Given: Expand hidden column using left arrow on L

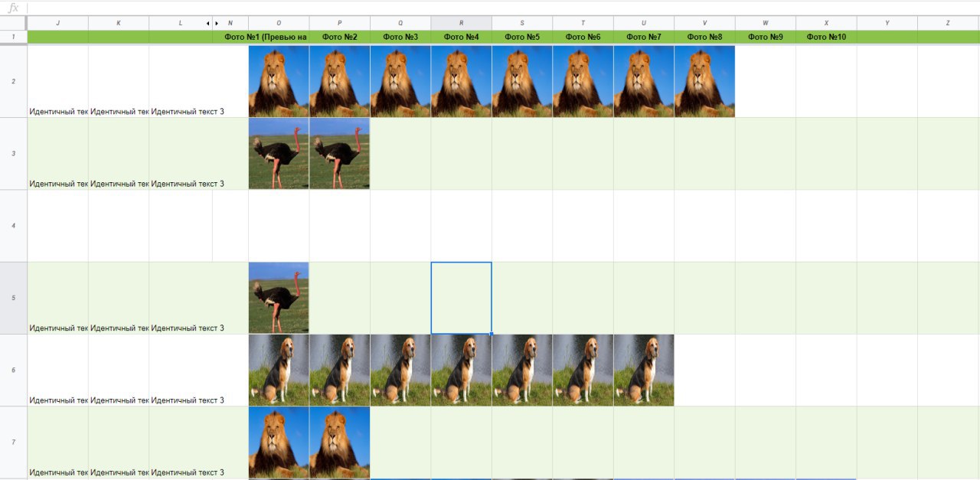Looking at the screenshot, I should click(207, 23).
